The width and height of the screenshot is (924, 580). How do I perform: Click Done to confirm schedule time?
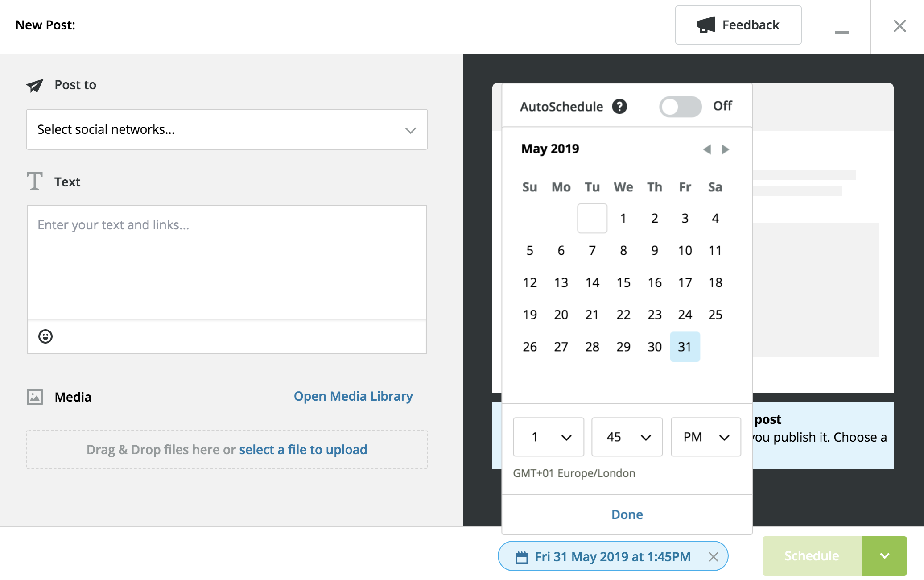click(x=626, y=514)
